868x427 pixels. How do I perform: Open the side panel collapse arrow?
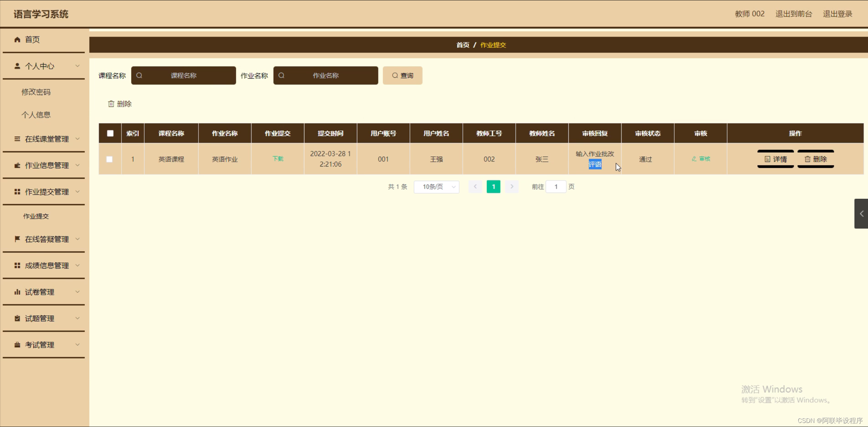click(861, 214)
